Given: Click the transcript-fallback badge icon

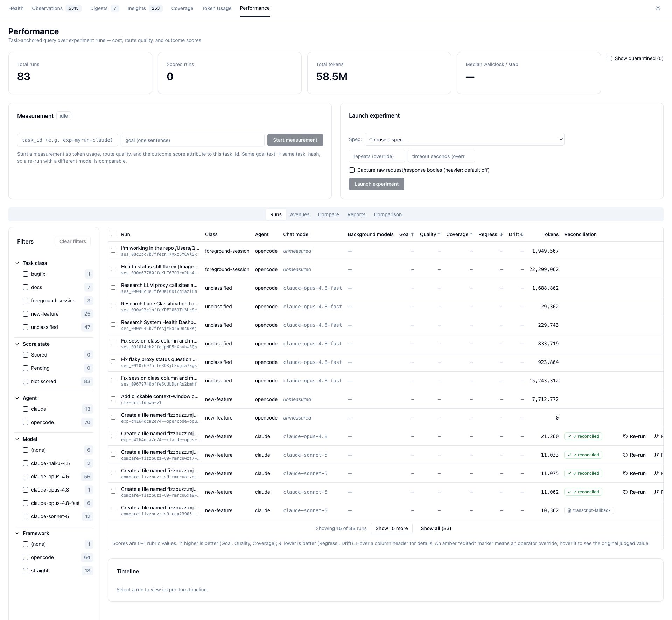Looking at the screenshot, I should click(569, 510).
